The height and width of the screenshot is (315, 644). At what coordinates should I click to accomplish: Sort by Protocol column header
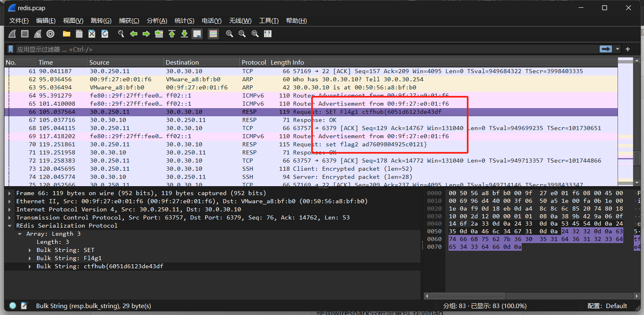pos(254,62)
